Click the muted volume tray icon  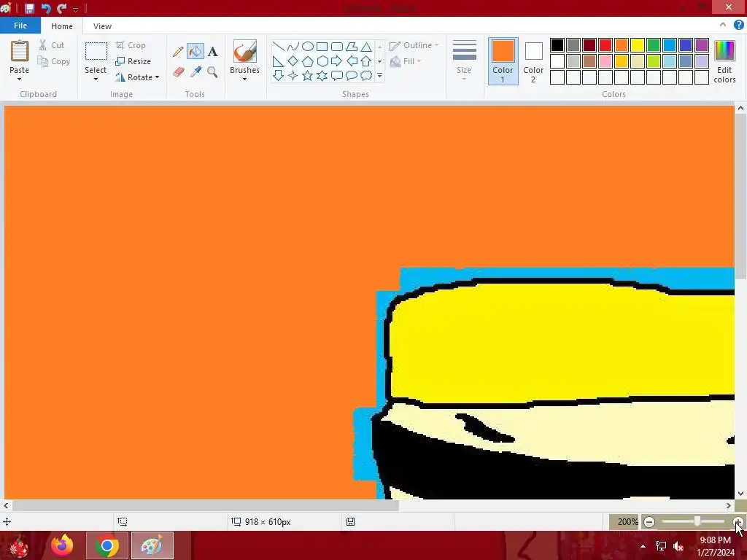[x=678, y=546]
